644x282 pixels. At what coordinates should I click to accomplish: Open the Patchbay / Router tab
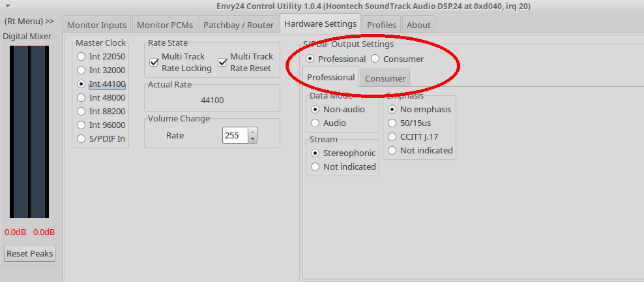click(239, 25)
